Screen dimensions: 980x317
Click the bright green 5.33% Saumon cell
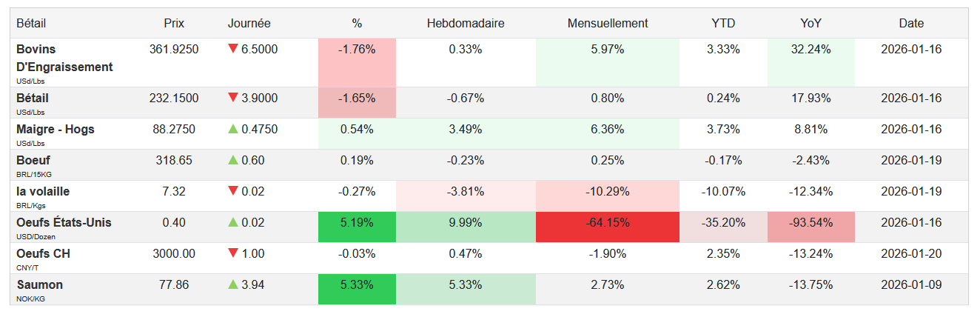tap(357, 284)
